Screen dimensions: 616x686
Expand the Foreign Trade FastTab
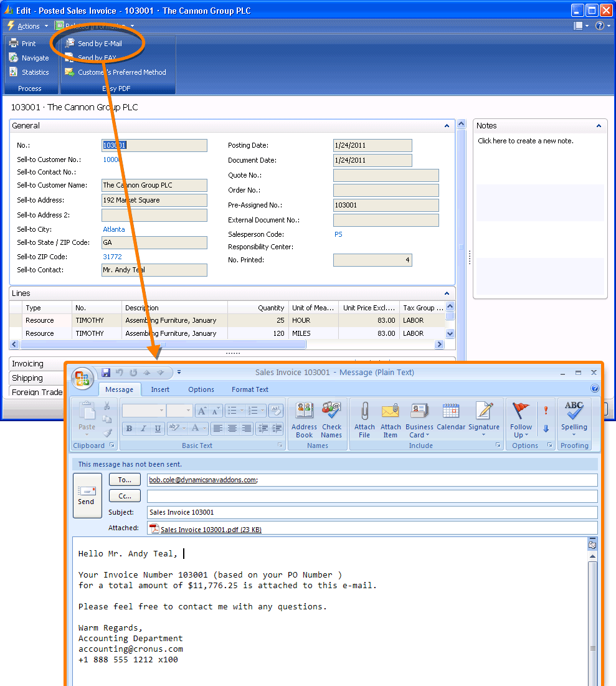pyautogui.click(x=37, y=392)
